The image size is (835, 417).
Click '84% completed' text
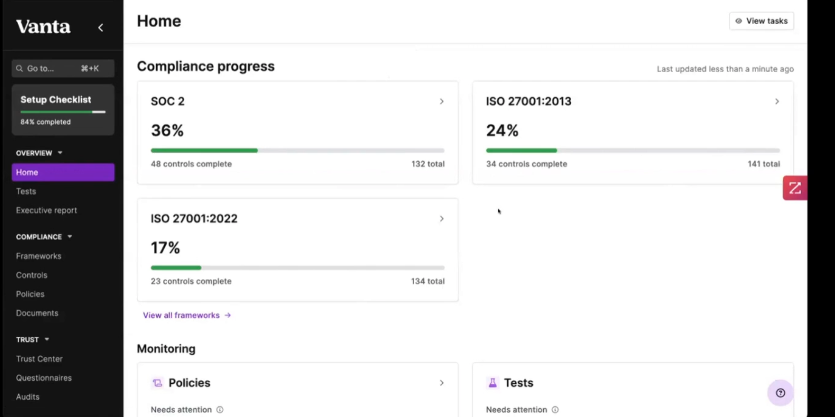pyautogui.click(x=45, y=122)
